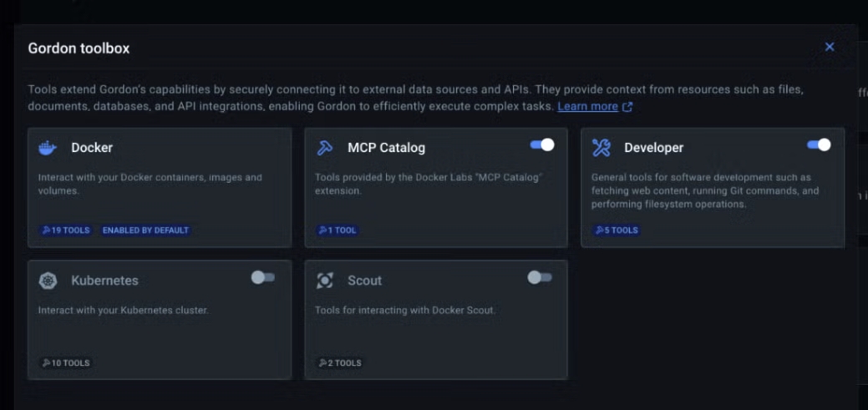Select the Kubernetes card title
868x410 pixels.
point(104,281)
